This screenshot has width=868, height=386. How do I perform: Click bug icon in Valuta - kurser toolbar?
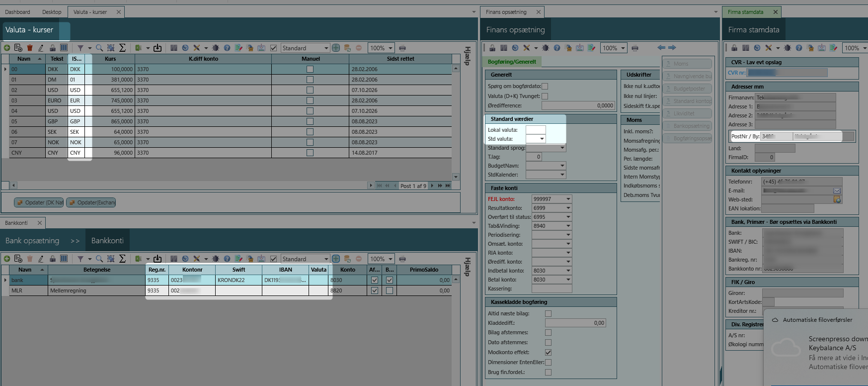[x=216, y=48]
